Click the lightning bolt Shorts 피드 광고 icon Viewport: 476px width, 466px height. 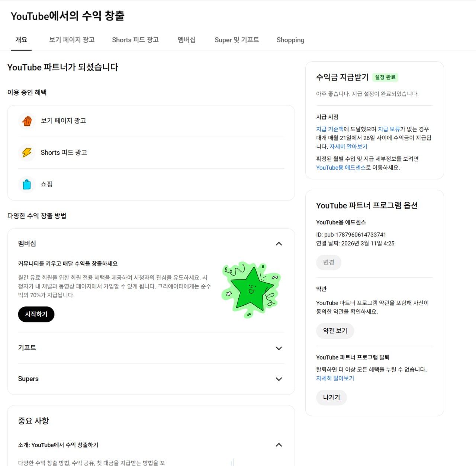pos(27,152)
